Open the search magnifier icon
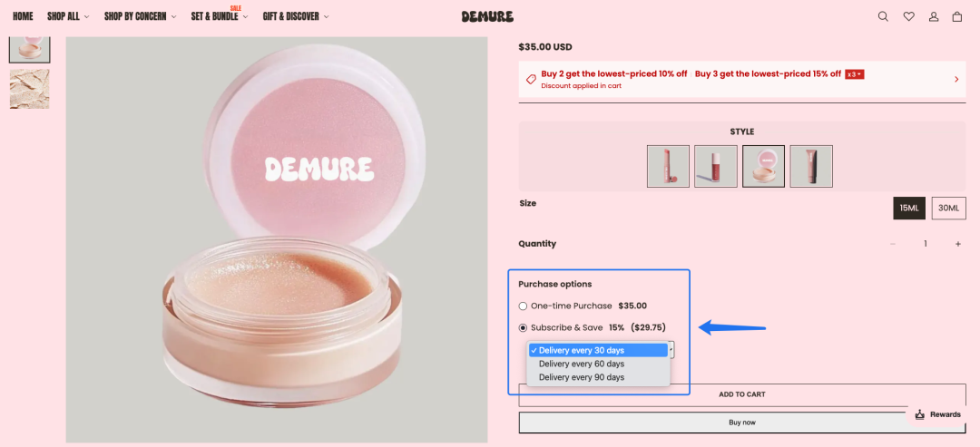This screenshot has height=447, width=980. 883,17
